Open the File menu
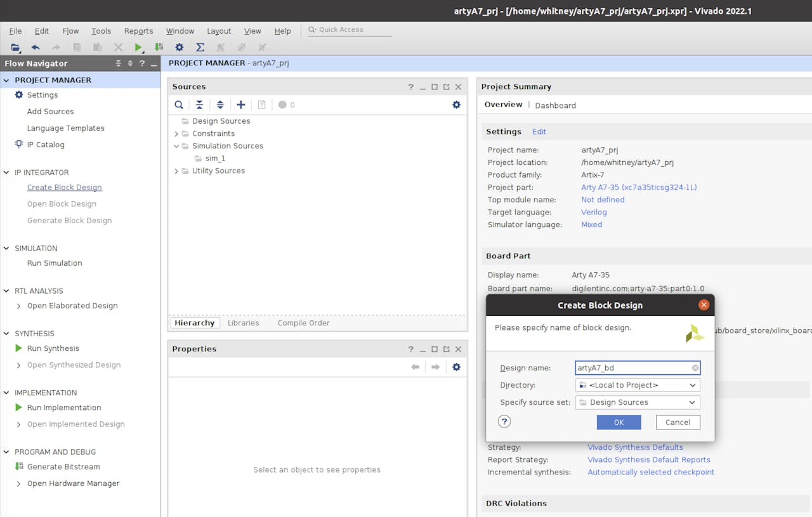 pos(15,30)
